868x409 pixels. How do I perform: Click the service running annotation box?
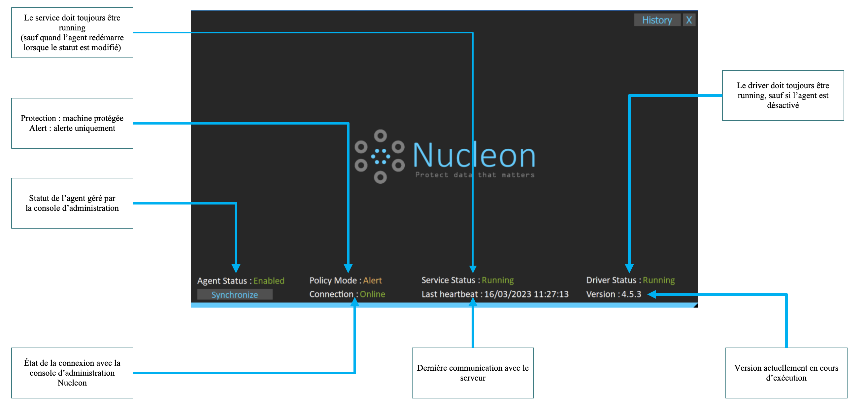72,33
